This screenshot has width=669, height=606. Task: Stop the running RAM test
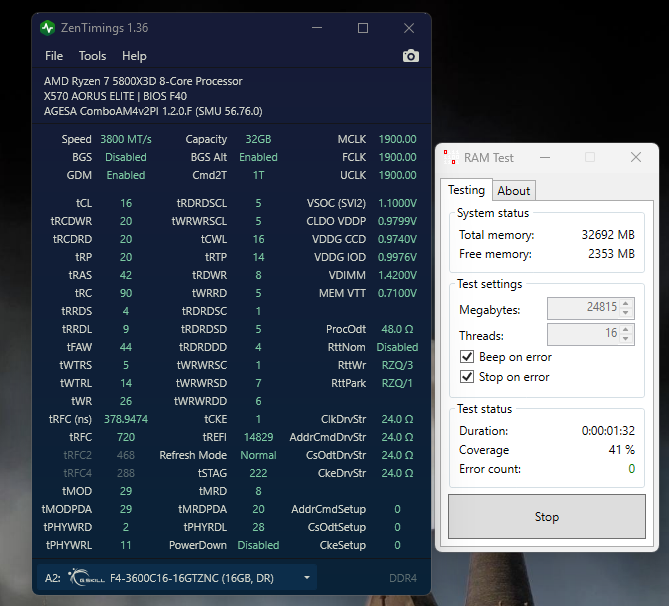tap(547, 516)
